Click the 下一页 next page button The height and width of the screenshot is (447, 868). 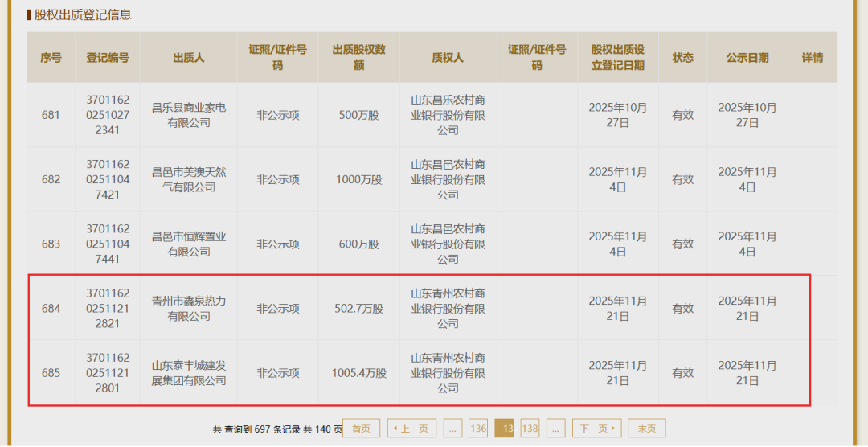[x=596, y=429]
